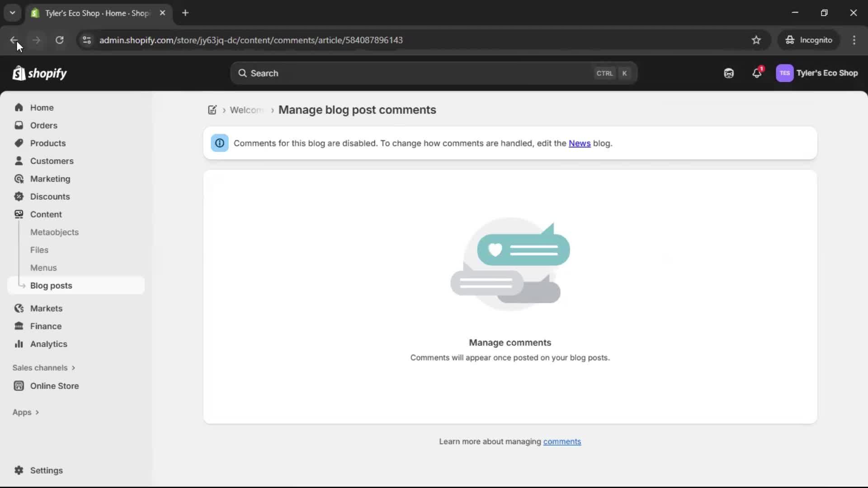This screenshot has height=488, width=868.
Task: Open Orders from the sidebar
Action: (43, 125)
